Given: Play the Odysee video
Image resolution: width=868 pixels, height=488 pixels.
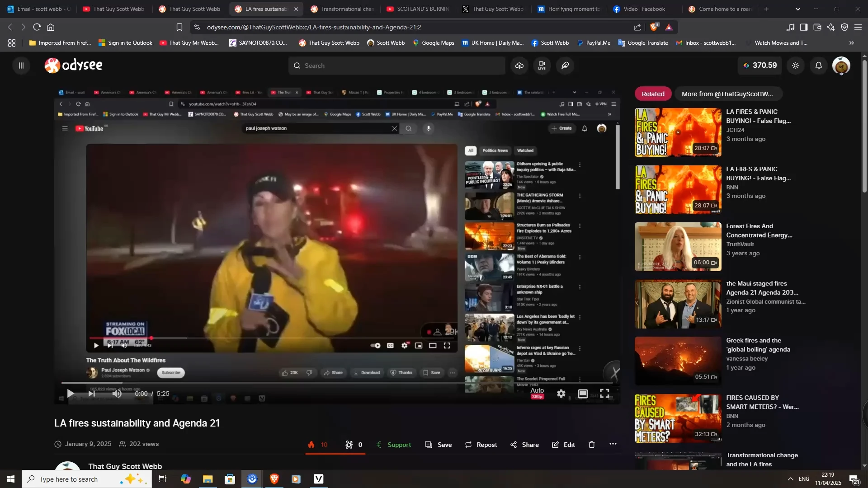Looking at the screenshot, I should pos(71,394).
